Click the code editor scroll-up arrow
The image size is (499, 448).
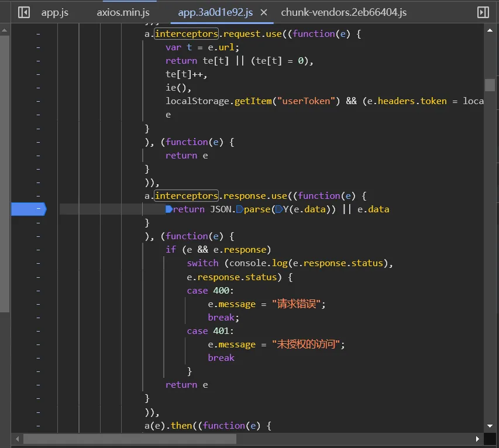[490, 30]
